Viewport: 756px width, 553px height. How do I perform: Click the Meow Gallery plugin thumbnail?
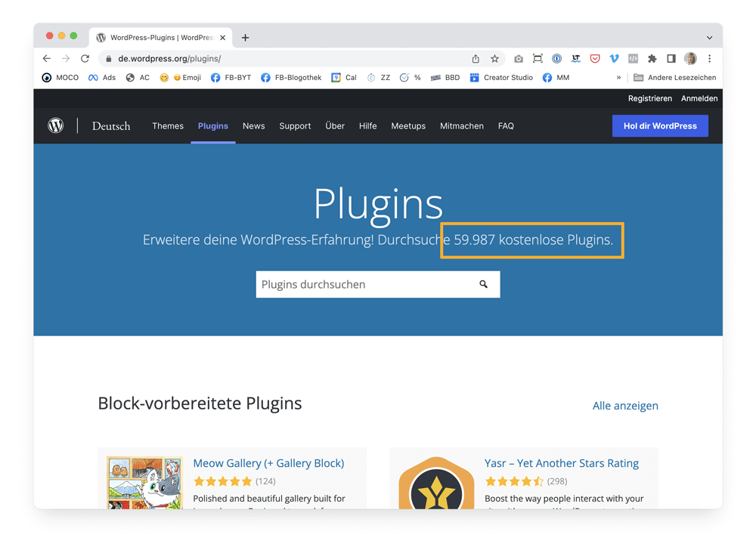point(144,483)
